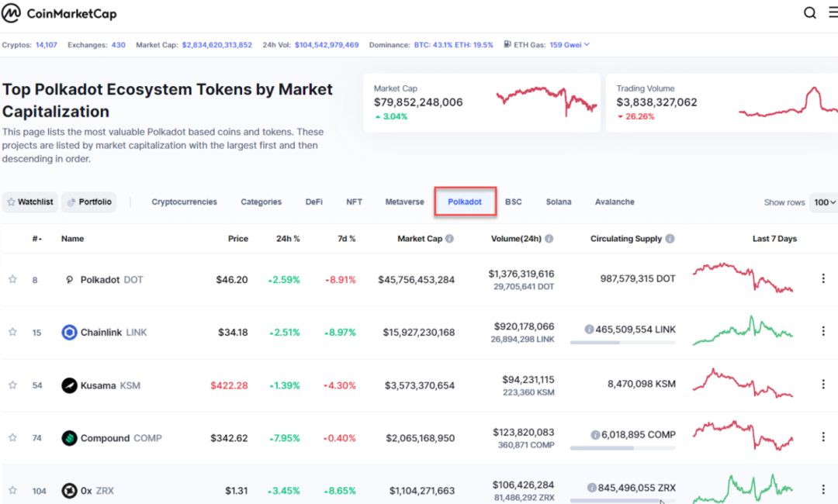838x504 pixels.
Task: Select the Metaverse tab
Action: (404, 202)
